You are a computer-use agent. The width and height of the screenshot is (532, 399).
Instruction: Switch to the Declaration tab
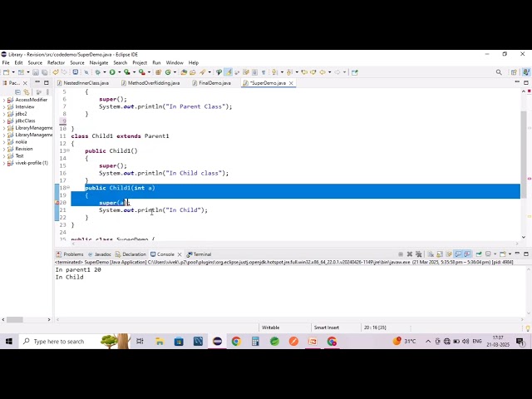pyautogui.click(x=131, y=254)
